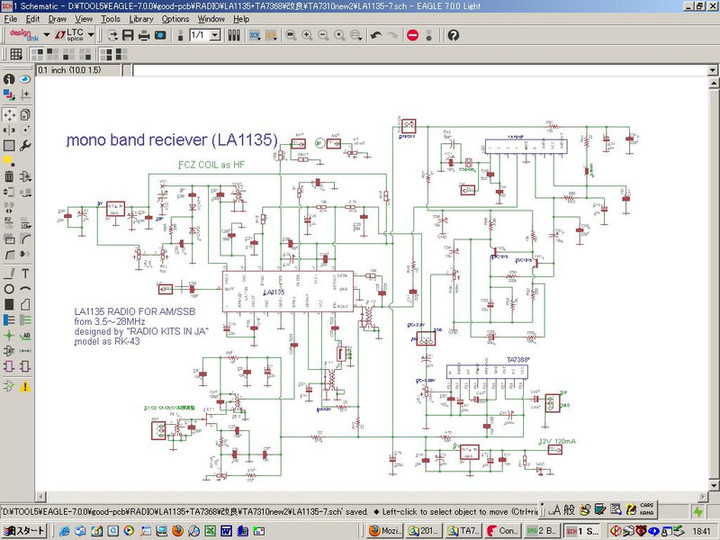Screen dimensions: 720x540
Task: Open the Library menu
Action: click(141, 19)
